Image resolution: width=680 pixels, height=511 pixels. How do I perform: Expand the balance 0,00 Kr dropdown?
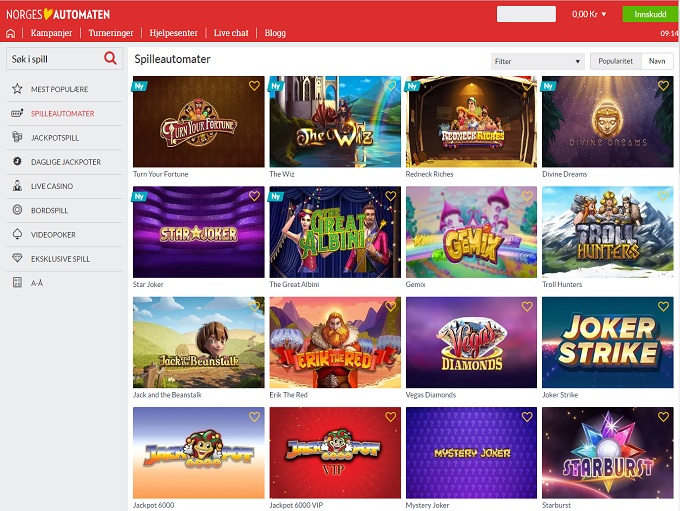tap(590, 15)
